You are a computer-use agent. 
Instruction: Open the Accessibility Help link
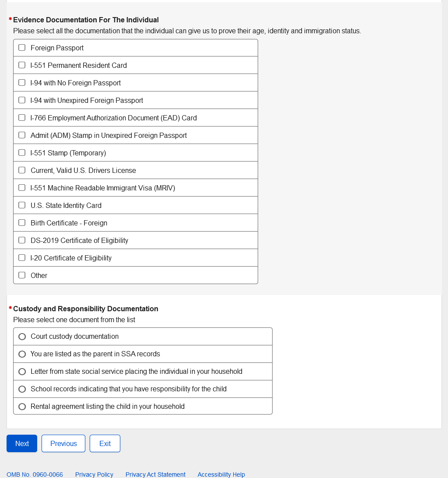click(221, 474)
